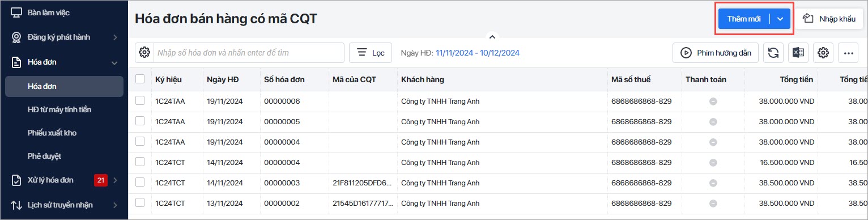Click Xử lý hóa đơn icon

pos(16,180)
